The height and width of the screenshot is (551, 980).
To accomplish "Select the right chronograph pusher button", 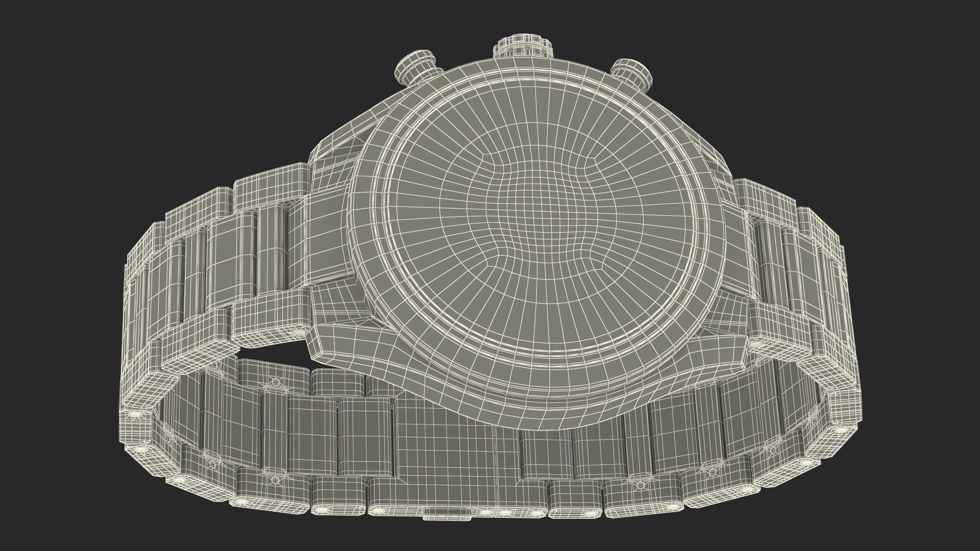I will tap(633, 72).
